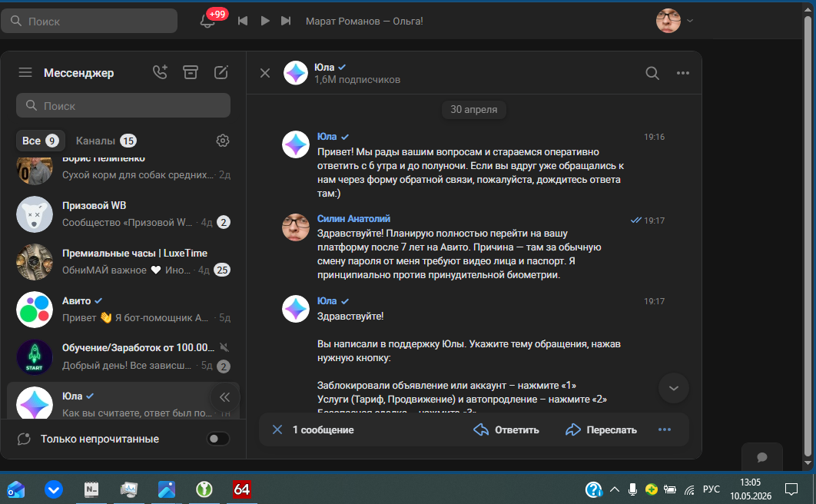Click the 1,6М подписчиков subtitle
The height and width of the screenshot is (504, 816).
click(357, 80)
